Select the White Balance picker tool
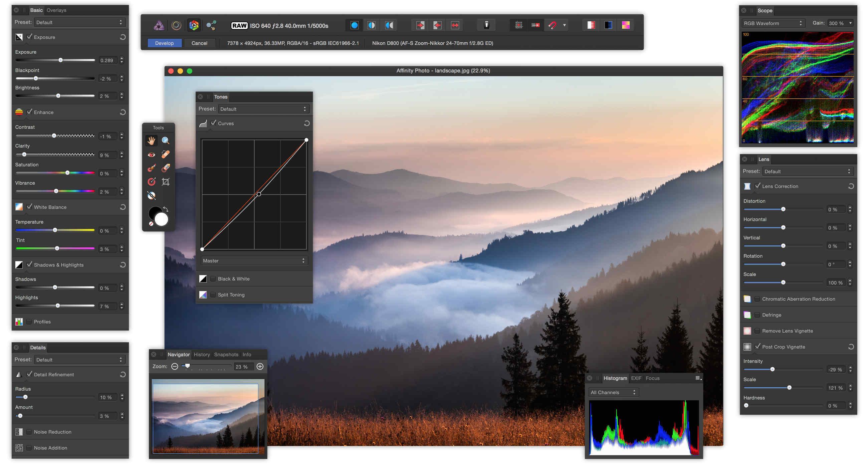Image resolution: width=868 pixels, height=473 pixels. (152, 195)
